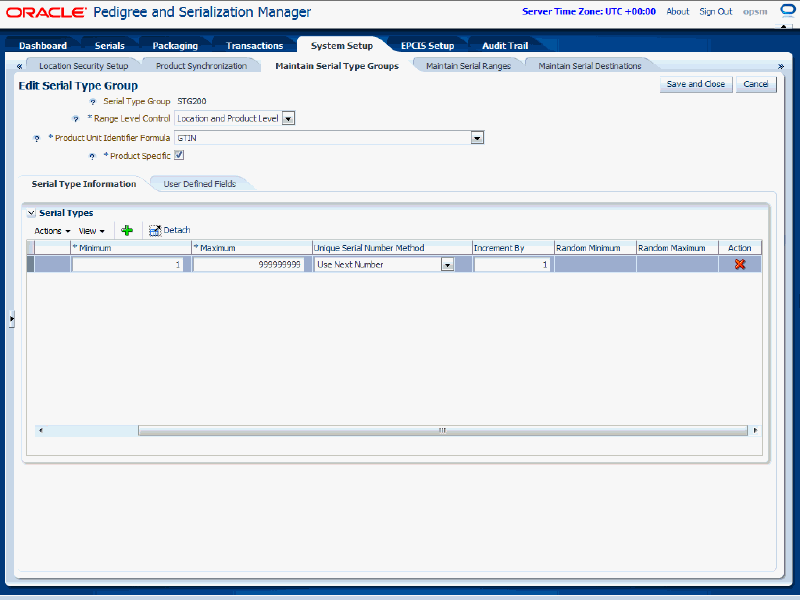Expand the left side panel arrow
The height and width of the screenshot is (600, 800).
click(12, 319)
